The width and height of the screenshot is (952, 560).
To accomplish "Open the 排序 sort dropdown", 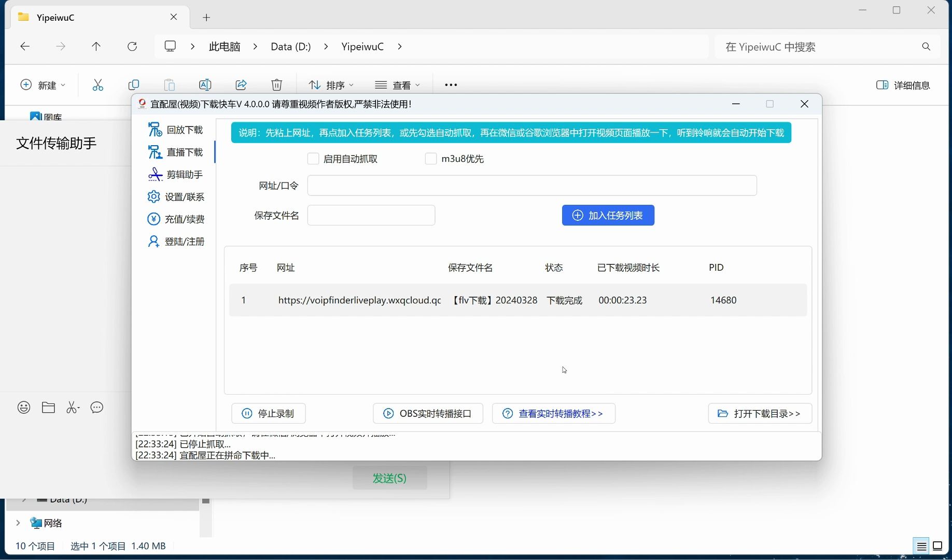I will click(x=331, y=85).
